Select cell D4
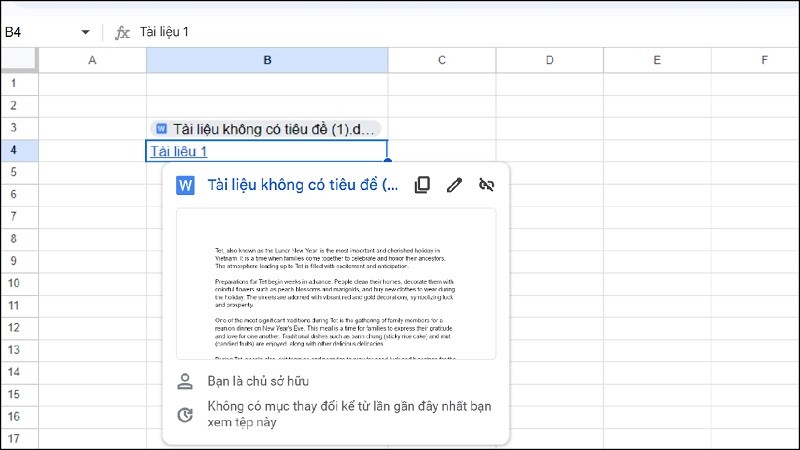 549,150
